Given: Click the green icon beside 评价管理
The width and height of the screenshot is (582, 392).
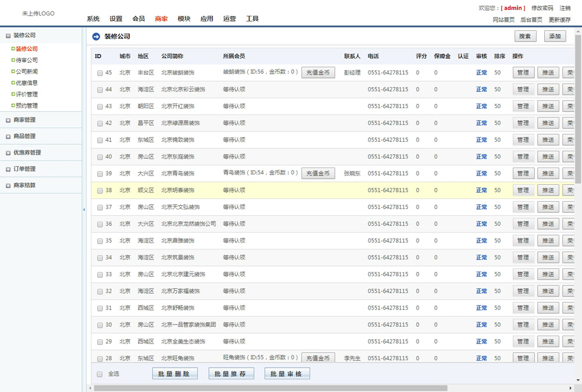Looking at the screenshot, I should click(13, 94).
